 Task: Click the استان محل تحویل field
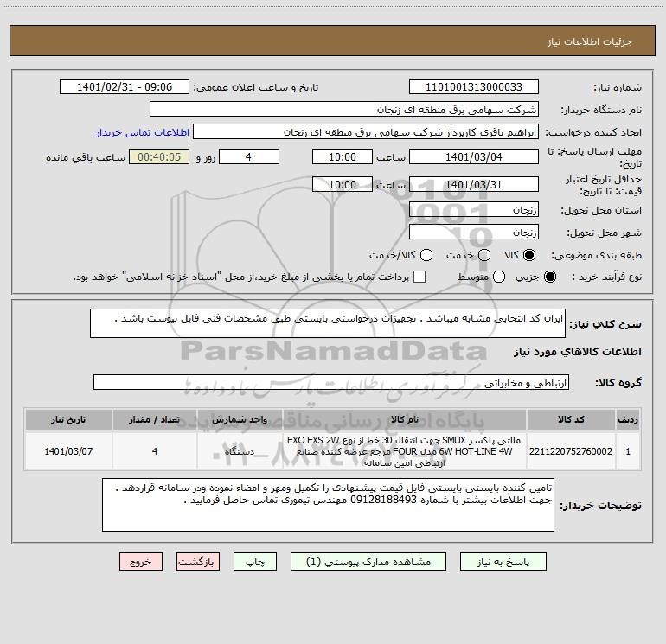(x=474, y=209)
